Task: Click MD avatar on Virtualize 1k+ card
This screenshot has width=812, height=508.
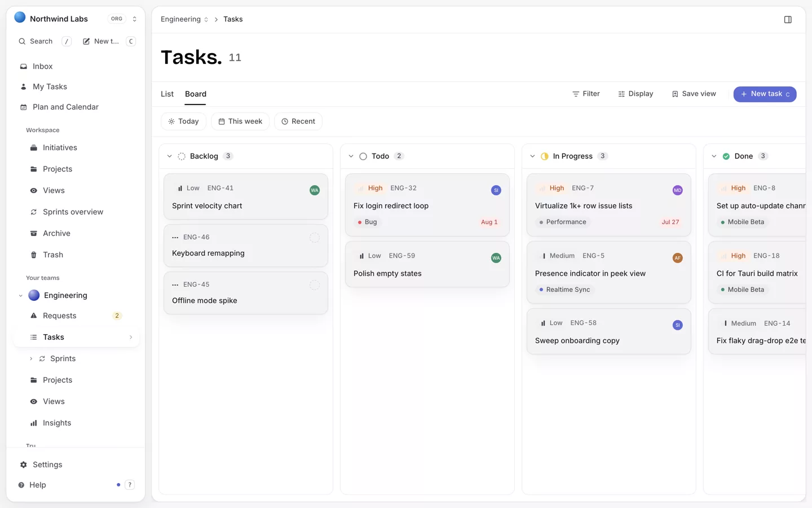Action: 678,191
